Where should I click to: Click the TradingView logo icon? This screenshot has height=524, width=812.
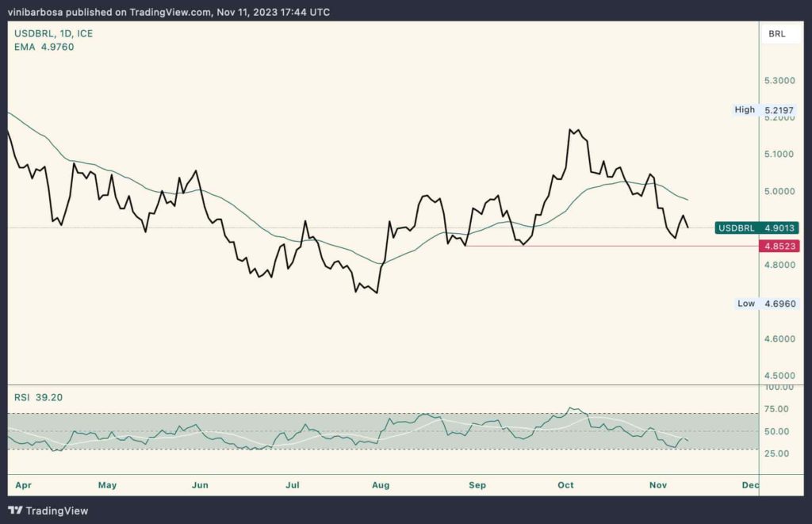point(17,511)
